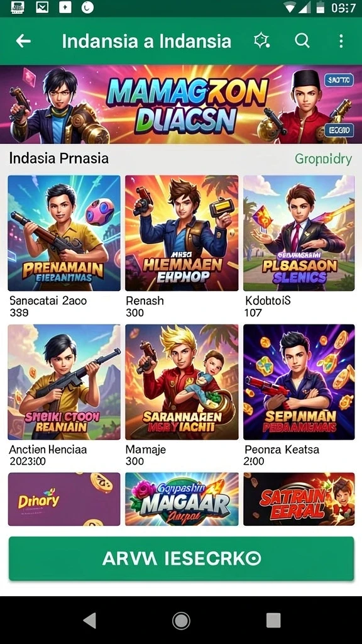Open the PRENAMAIN game thumbnail
This screenshot has width=362, height=644.
pos(64,233)
